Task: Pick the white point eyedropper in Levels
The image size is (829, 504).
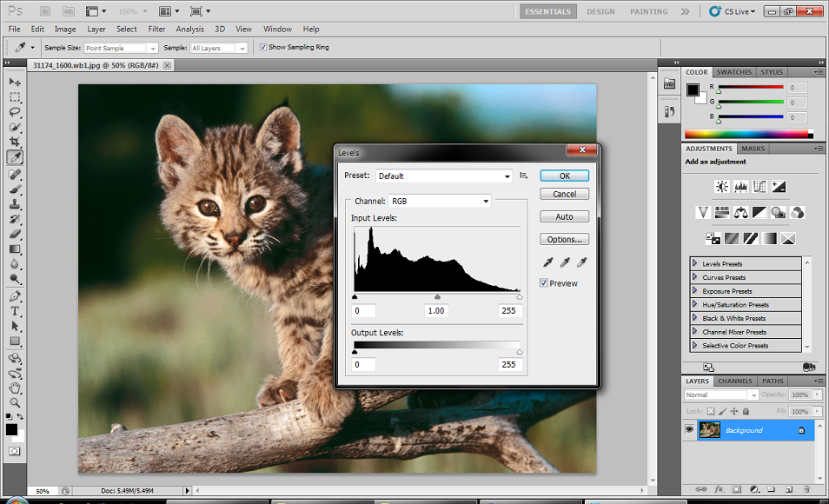Action: [581, 262]
